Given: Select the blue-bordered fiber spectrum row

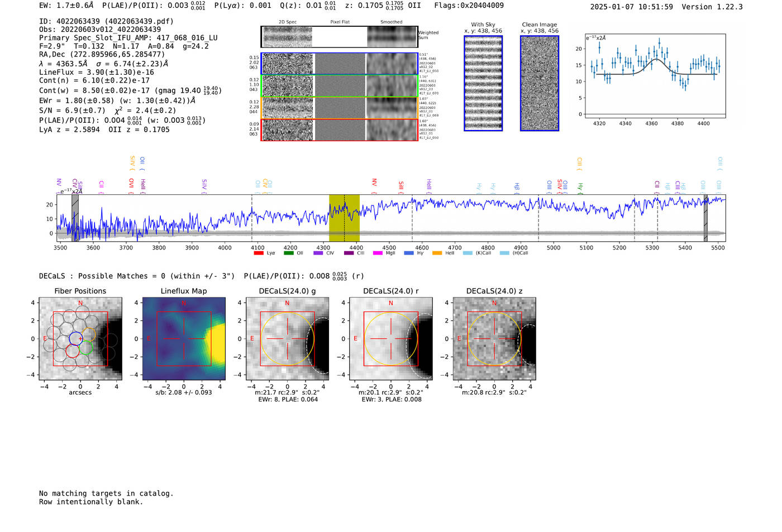Looking at the screenshot, I should tap(339, 64).
